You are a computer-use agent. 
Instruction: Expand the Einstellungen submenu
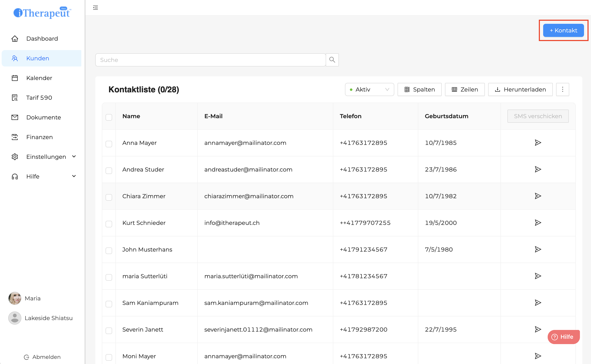click(74, 157)
